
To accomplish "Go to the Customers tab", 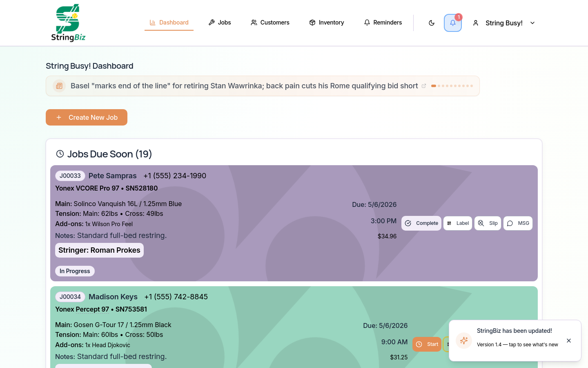I will tap(270, 22).
